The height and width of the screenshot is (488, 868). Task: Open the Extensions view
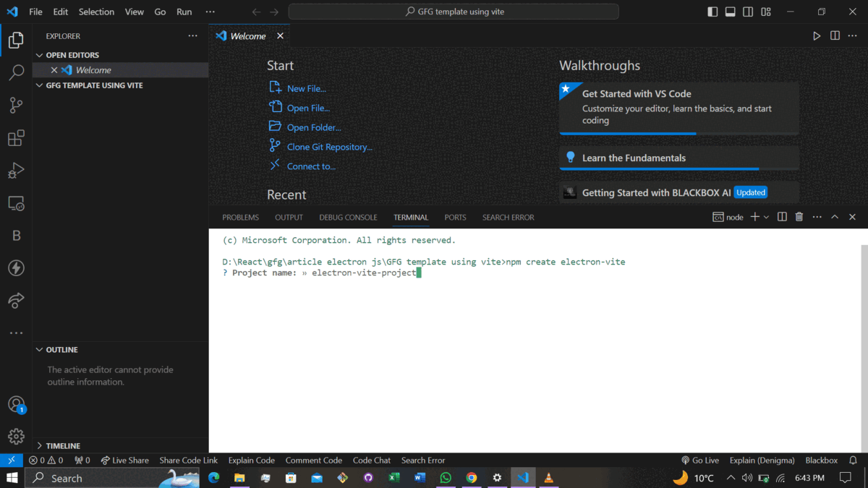pos(16,137)
